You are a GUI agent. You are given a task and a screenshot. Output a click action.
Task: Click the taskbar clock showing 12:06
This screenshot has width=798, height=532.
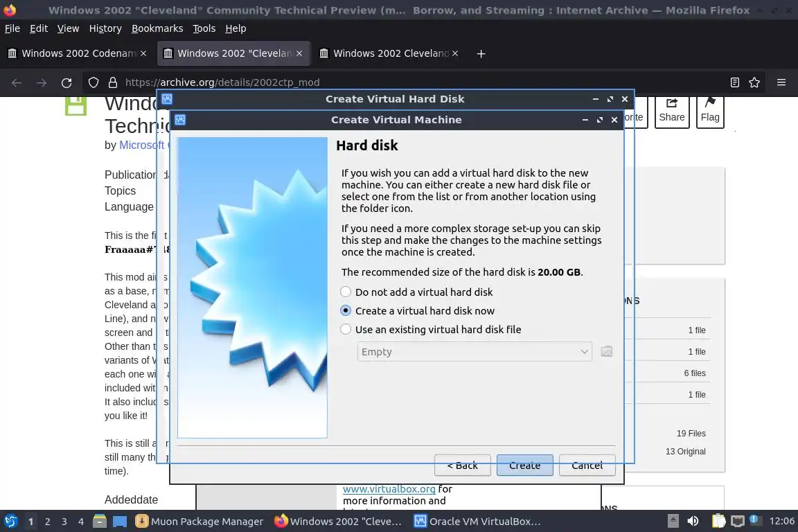coord(781,522)
